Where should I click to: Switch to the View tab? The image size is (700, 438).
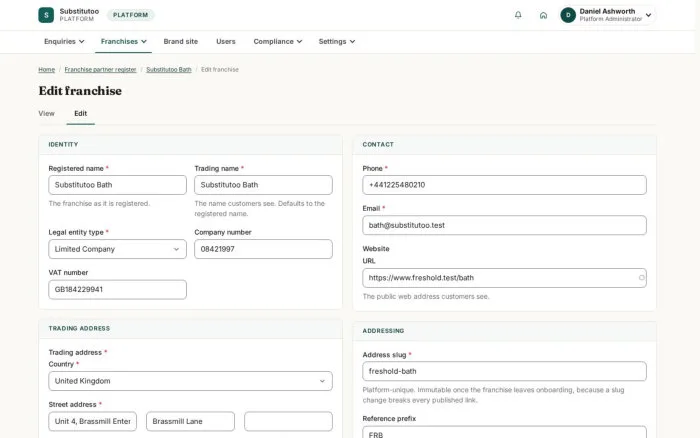tap(46, 113)
